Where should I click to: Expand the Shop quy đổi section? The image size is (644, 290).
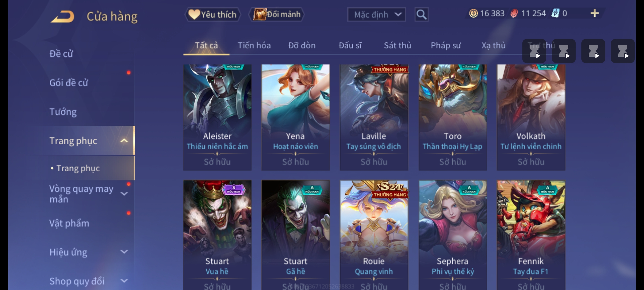(124, 281)
